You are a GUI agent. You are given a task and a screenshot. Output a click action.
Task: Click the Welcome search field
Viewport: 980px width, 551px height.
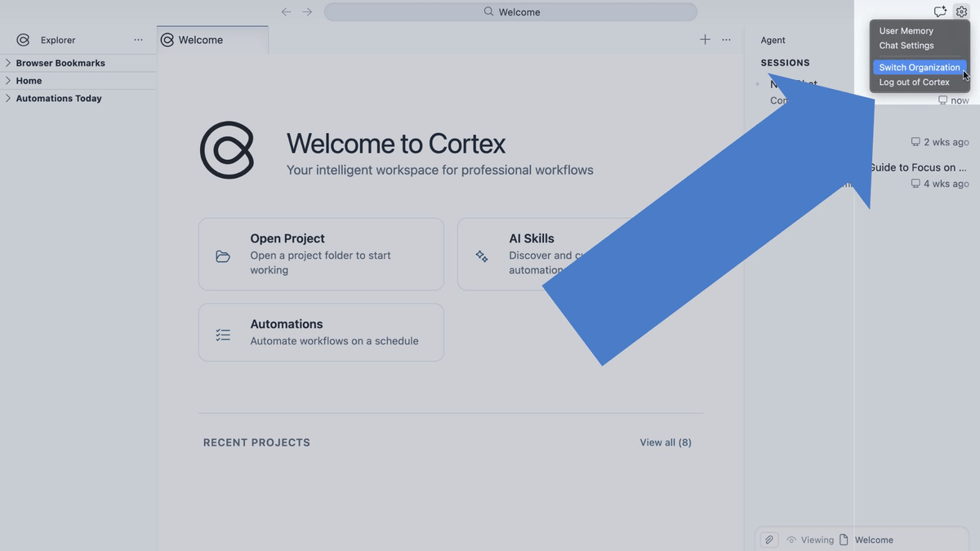510,12
